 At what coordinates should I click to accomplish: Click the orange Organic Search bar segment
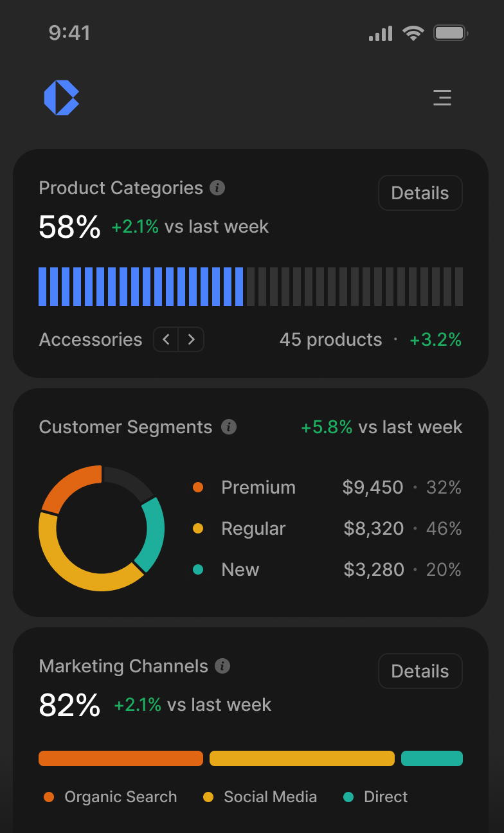click(x=121, y=758)
